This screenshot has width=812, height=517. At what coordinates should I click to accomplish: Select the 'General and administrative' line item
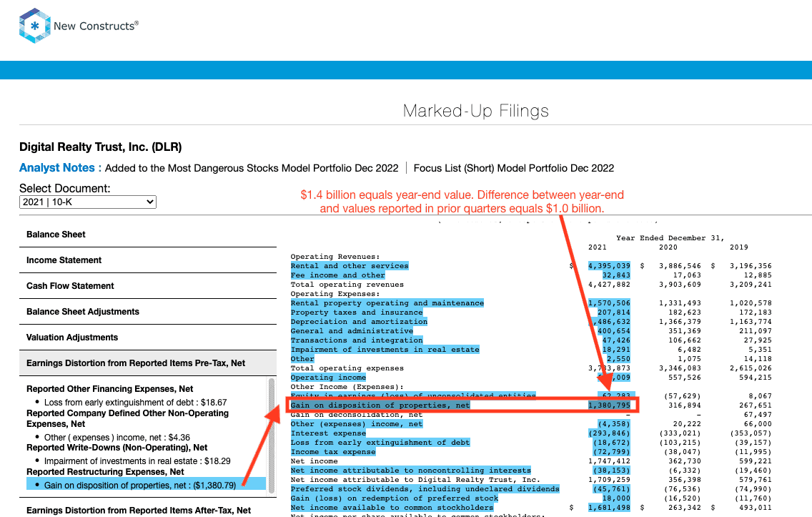click(352, 331)
